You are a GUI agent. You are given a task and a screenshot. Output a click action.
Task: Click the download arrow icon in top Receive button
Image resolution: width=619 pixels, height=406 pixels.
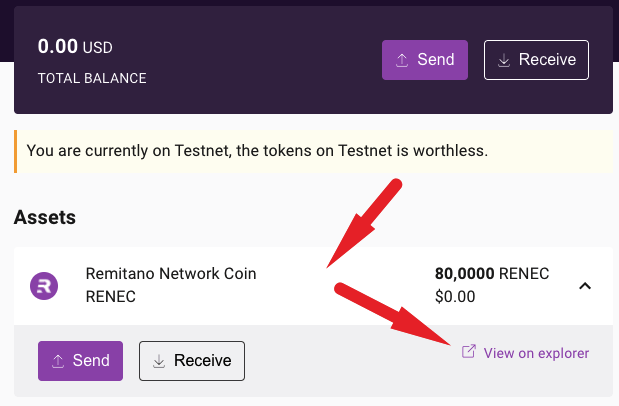click(x=504, y=60)
